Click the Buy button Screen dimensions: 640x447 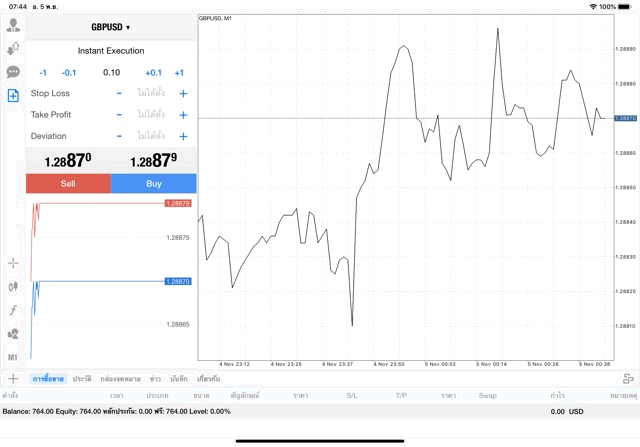(154, 183)
